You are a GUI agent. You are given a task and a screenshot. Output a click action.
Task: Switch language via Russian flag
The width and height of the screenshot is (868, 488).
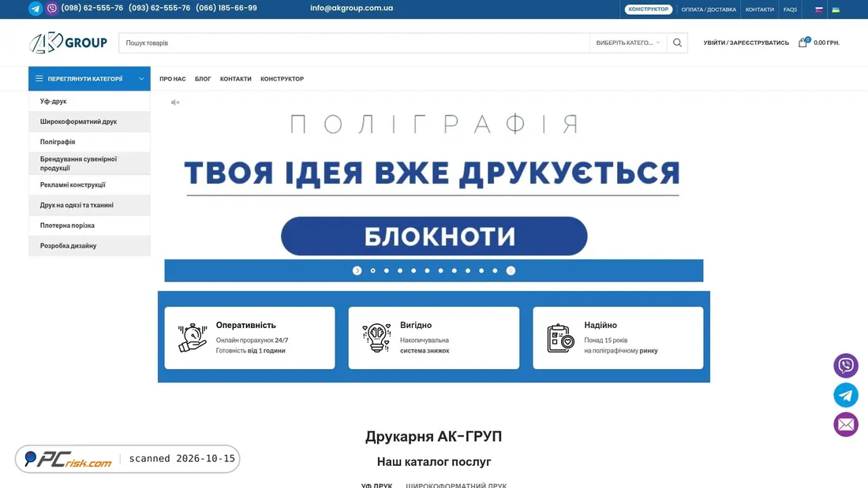click(819, 9)
